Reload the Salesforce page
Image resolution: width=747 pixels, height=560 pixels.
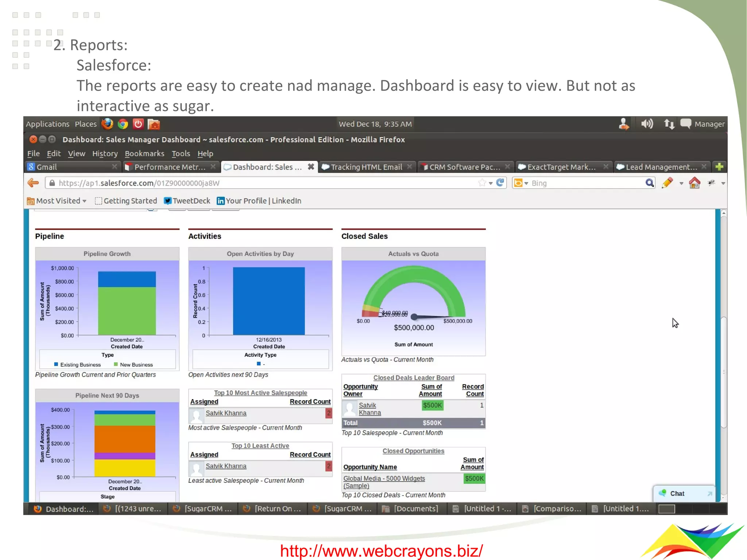pos(500,183)
